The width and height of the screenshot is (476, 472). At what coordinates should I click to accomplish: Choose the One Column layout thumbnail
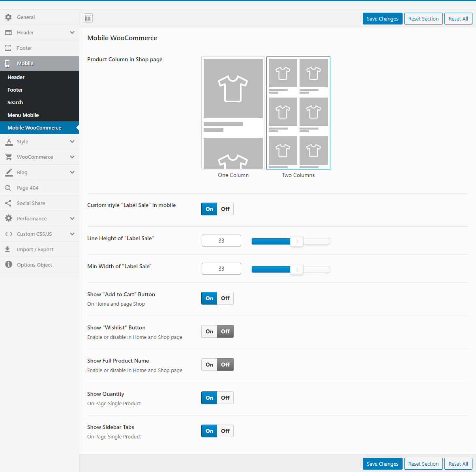(233, 113)
